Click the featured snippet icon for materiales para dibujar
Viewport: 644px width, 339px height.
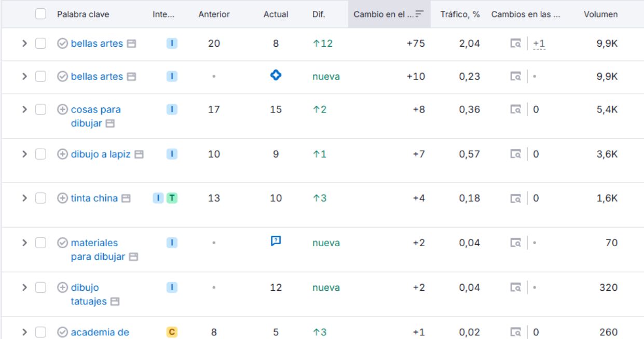(276, 241)
